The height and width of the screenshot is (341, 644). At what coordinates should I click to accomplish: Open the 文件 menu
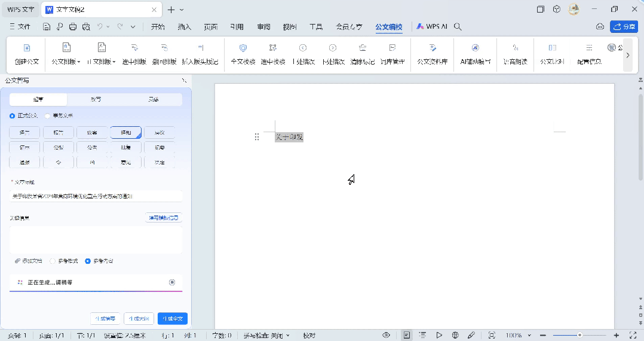(x=20, y=27)
